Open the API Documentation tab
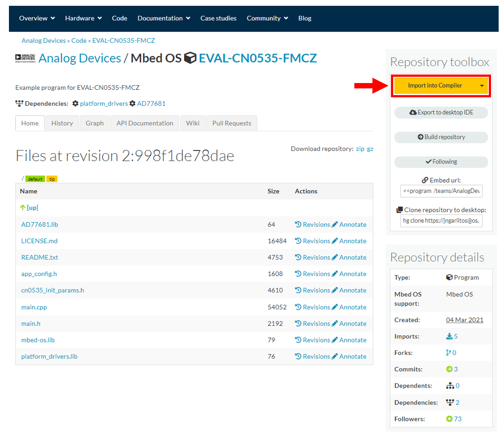 pyautogui.click(x=145, y=123)
